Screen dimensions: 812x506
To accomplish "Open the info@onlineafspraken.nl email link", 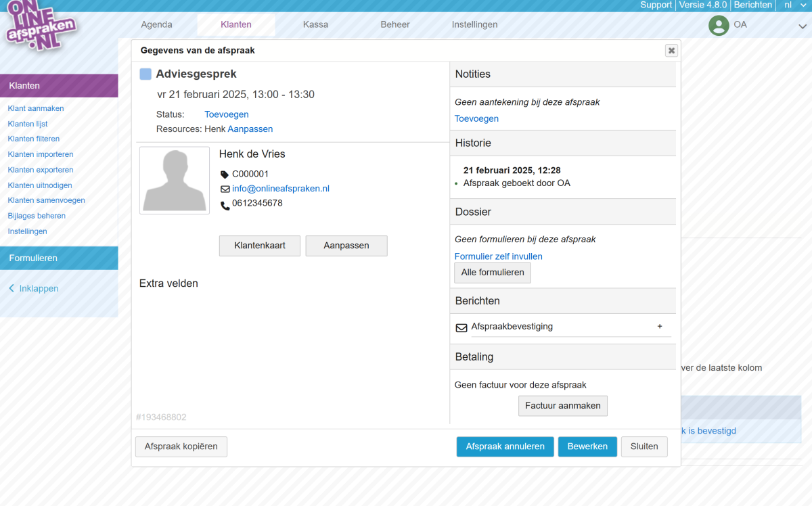I will tap(280, 189).
